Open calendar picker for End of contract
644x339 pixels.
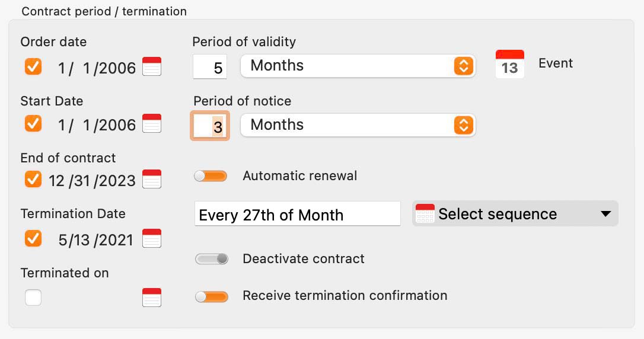coord(152,179)
